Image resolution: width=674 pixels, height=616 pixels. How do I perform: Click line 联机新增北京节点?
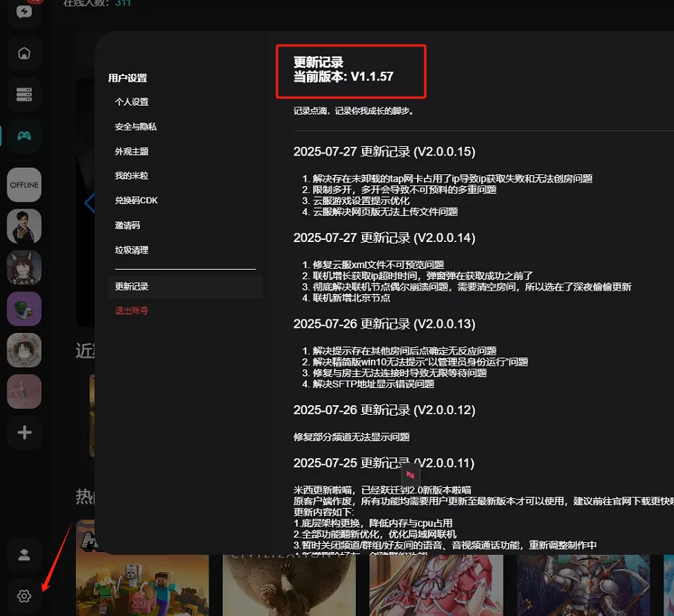352,298
